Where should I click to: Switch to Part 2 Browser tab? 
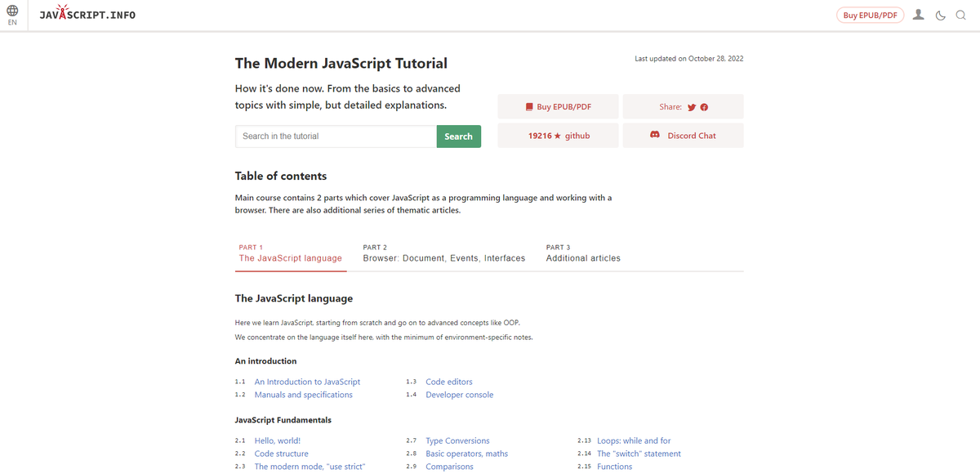click(444, 257)
